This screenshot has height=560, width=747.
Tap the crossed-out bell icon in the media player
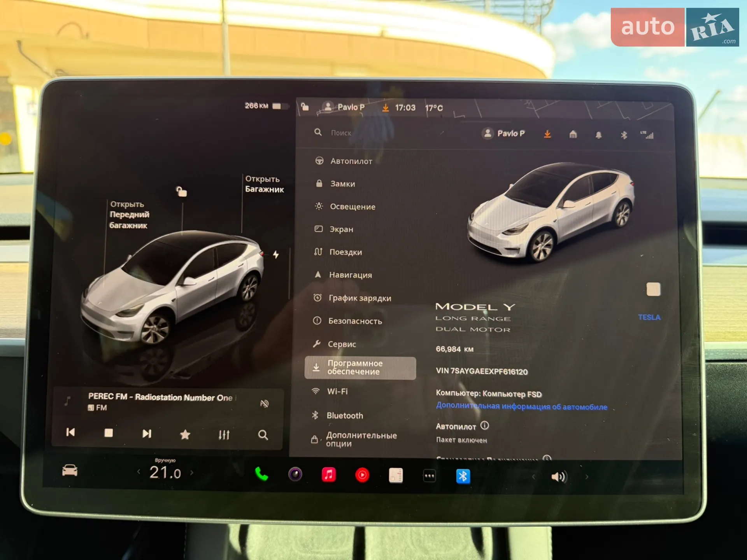pos(264,404)
